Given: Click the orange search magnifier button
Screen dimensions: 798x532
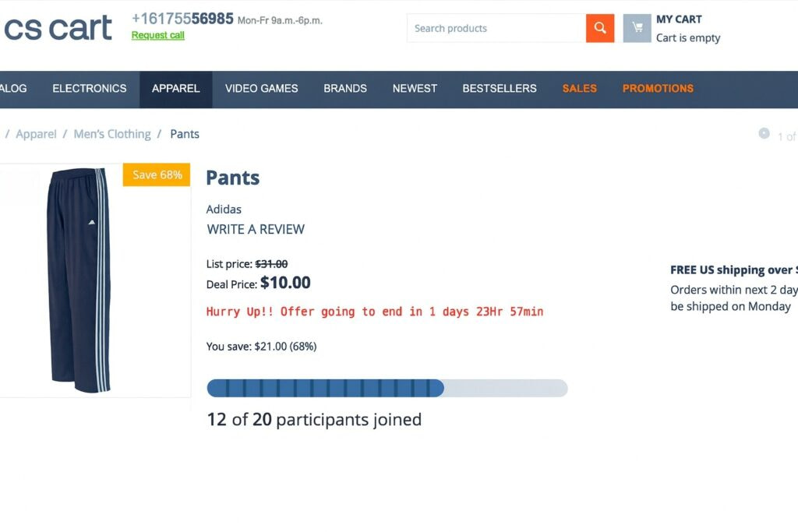Looking at the screenshot, I should pos(600,28).
